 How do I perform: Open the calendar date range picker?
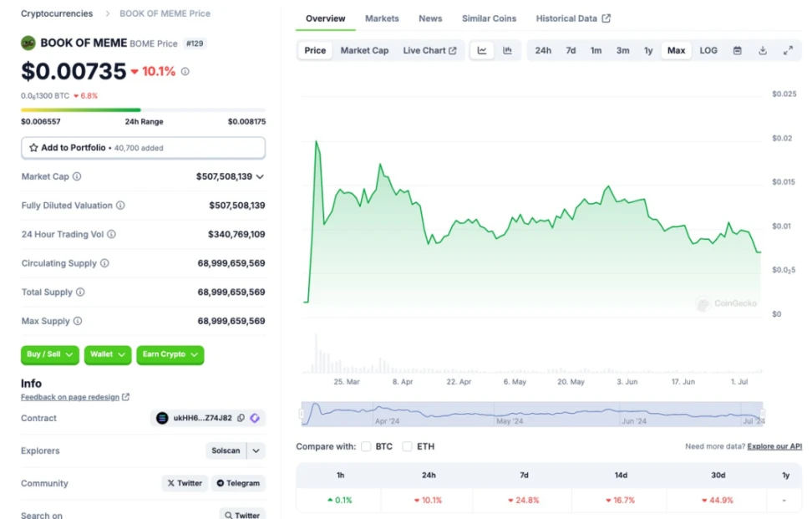(x=738, y=50)
